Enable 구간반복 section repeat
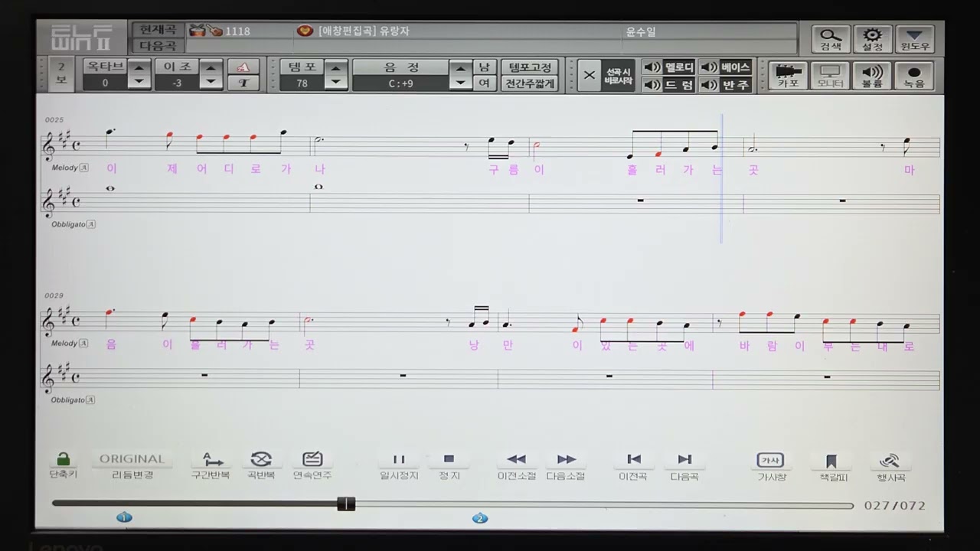Screen dimensions: 980x551 pos(211,465)
